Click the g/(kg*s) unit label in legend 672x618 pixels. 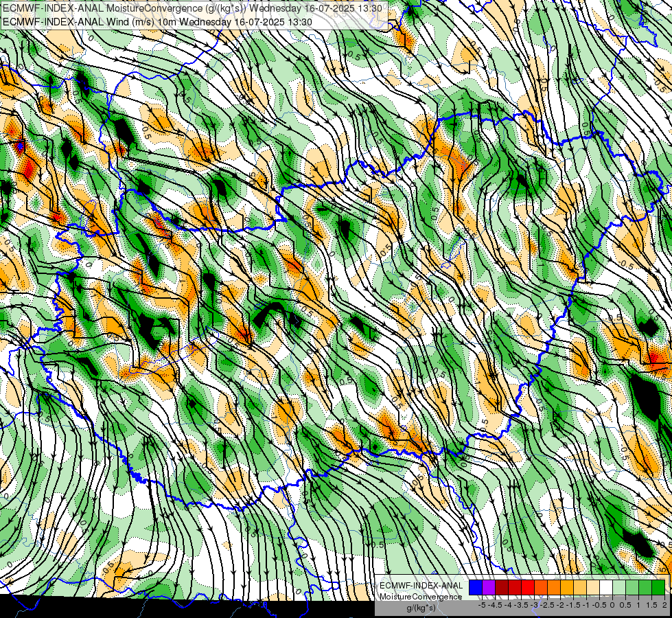pyautogui.click(x=421, y=608)
